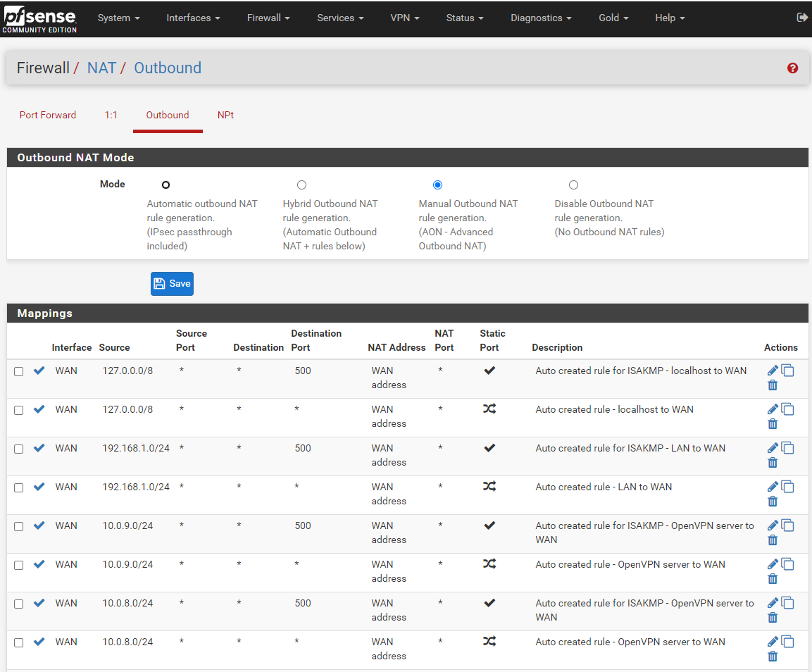812x672 pixels.
Task: Delete the ISAKMP LAN to WAN rule
Action: [x=773, y=463]
